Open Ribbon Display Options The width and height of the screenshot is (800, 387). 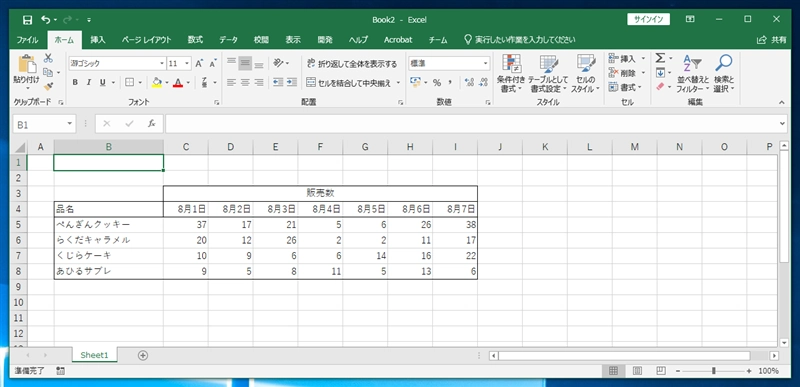[690, 20]
